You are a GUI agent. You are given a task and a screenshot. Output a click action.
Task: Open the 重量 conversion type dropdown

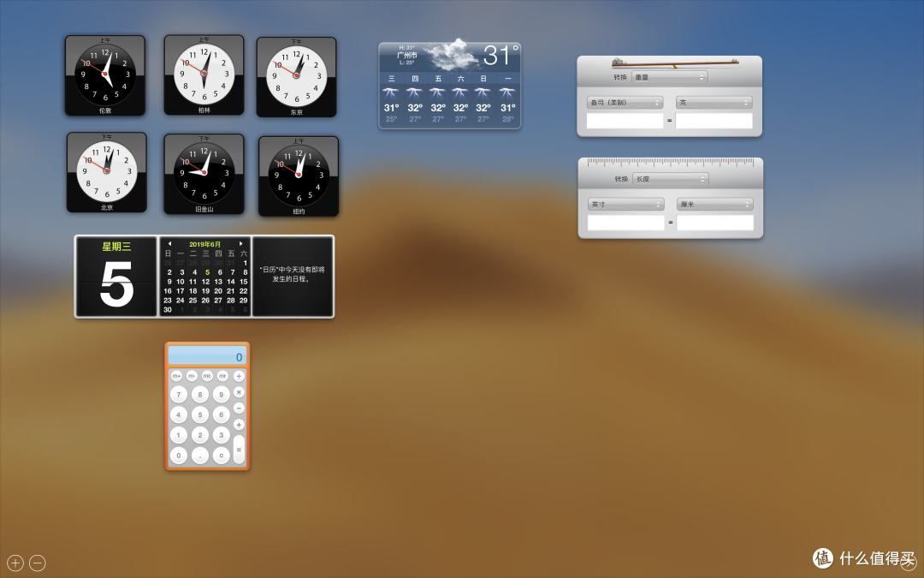[669, 77]
